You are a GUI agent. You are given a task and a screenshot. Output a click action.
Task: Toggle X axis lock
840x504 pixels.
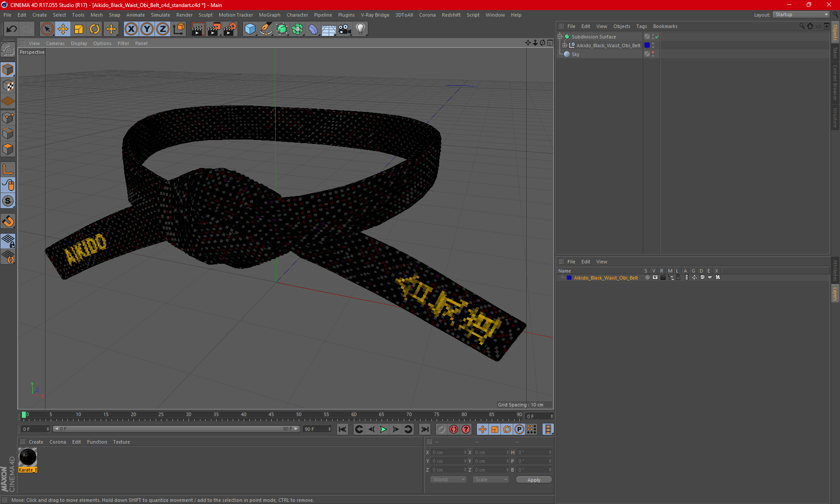[131, 29]
